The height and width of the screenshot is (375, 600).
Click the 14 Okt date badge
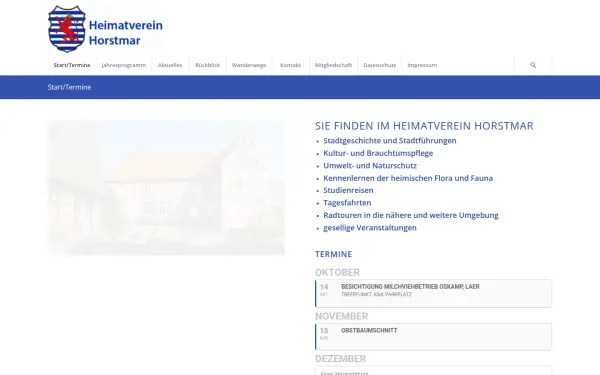[324, 290]
